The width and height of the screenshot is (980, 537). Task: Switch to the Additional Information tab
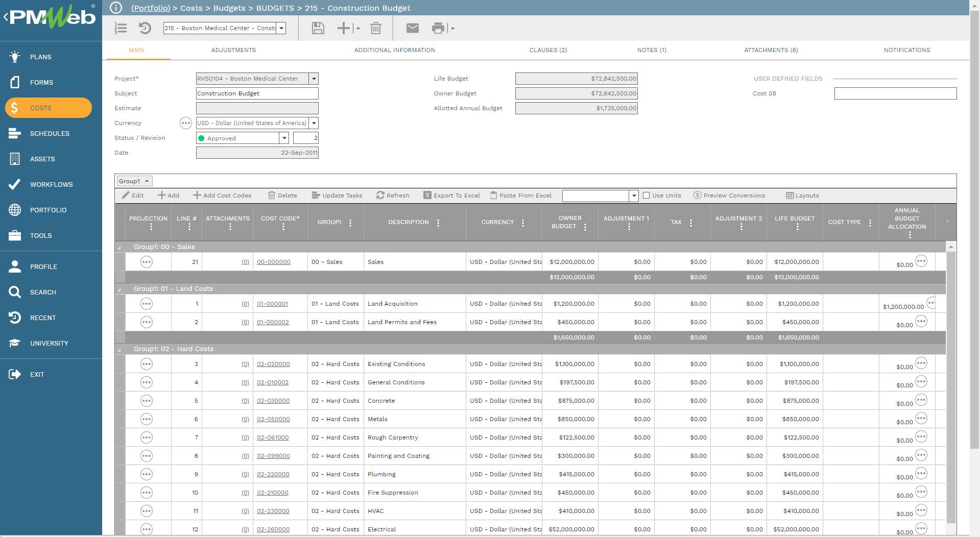[395, 50]
